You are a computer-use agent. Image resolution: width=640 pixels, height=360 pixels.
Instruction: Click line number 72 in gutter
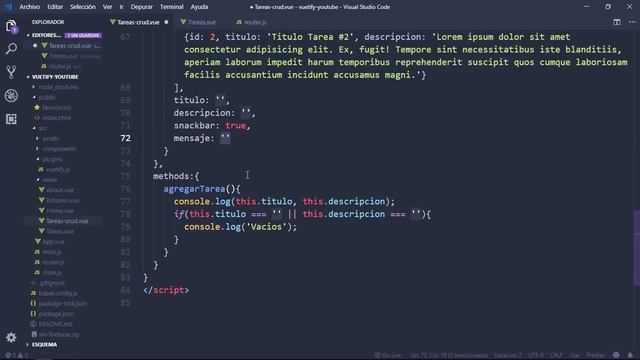point(126,138)
